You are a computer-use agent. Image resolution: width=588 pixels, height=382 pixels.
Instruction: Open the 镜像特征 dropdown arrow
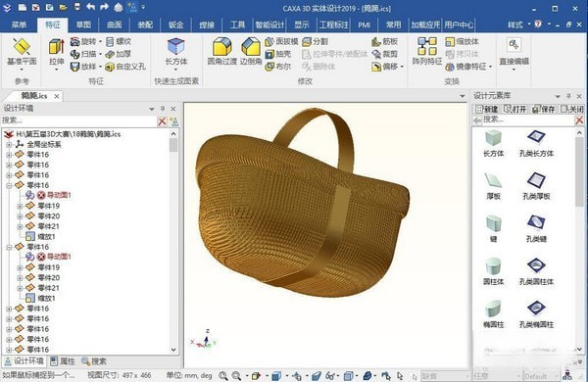pos(490,67)
